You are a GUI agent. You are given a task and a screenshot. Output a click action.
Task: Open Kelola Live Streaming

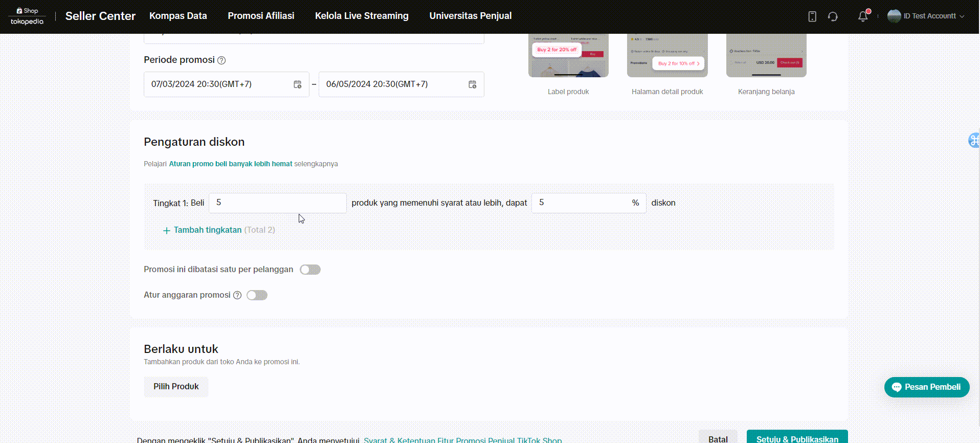tap(362, 16)
